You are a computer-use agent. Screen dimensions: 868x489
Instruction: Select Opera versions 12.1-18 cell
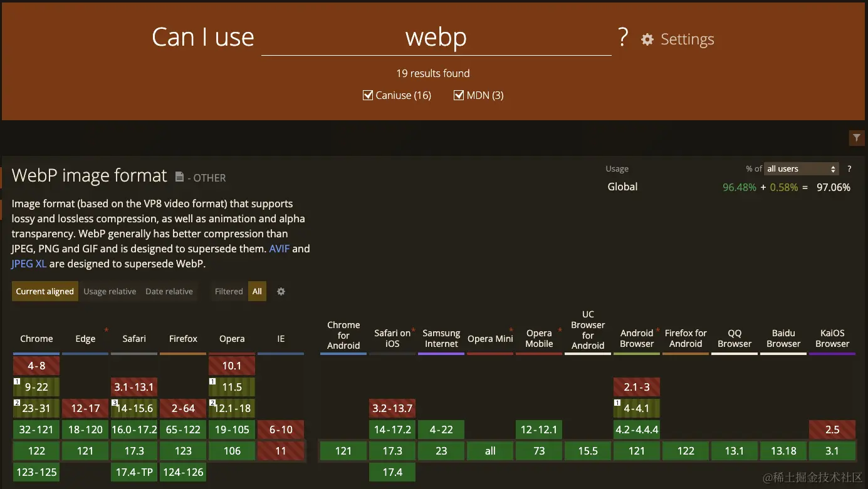click(x=232, y=408)
